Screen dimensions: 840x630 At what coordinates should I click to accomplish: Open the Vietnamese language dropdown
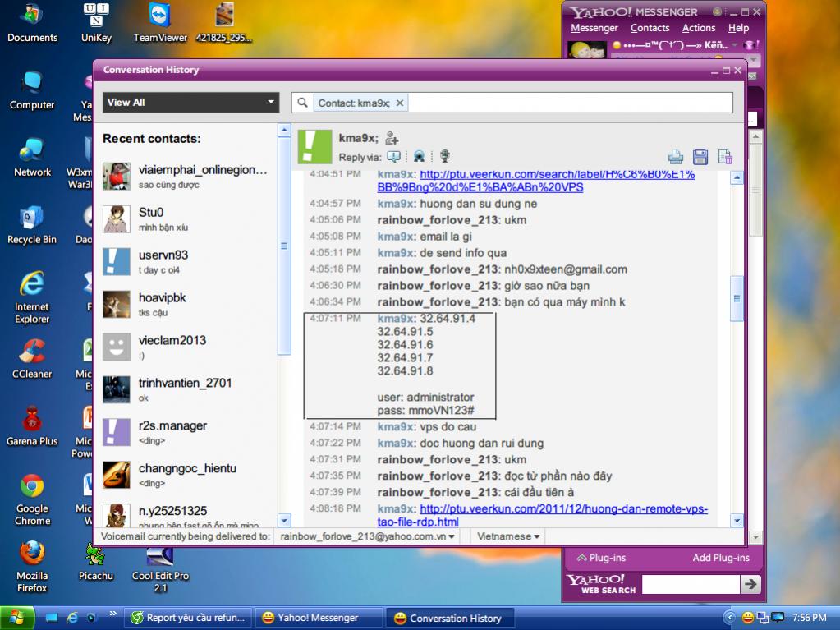click(509, 536)
